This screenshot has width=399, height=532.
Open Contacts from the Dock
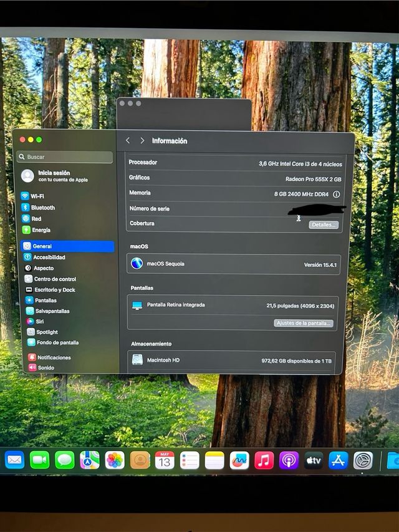click(x=140, y=460)
